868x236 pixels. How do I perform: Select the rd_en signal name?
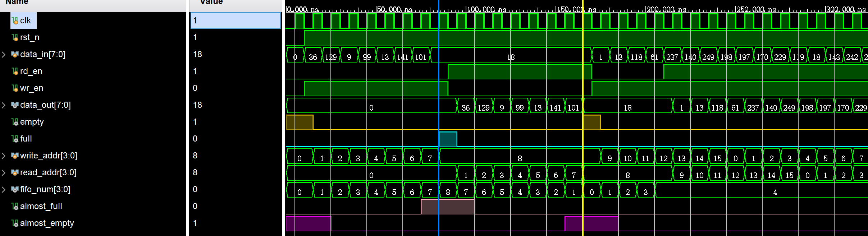(x=31, y=71)
